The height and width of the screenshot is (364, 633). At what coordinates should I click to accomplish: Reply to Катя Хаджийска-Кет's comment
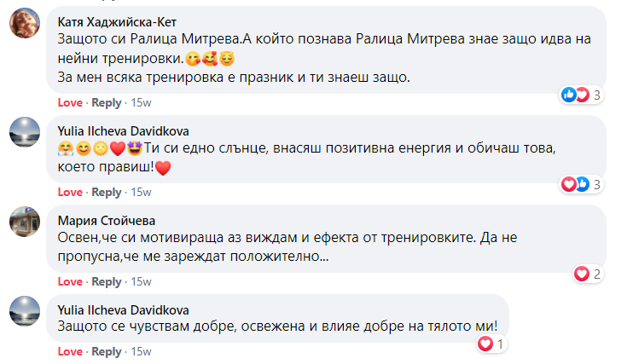(106, 103)
